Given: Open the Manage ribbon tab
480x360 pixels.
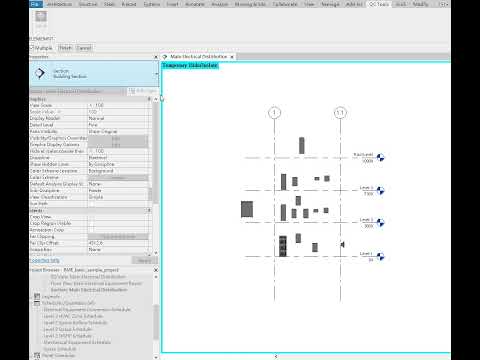Looking at the screenshot, I should 330,4.
